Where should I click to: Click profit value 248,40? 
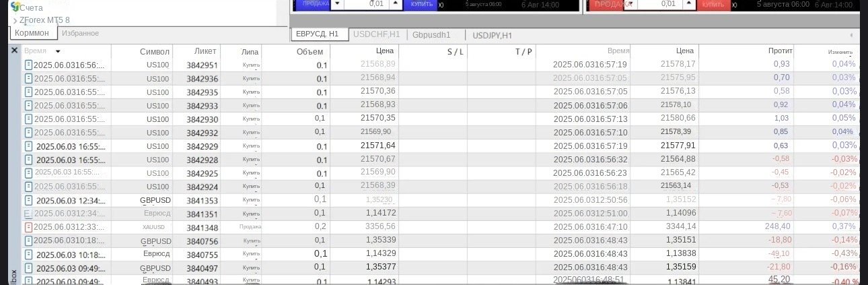click(x=777, y=226)
